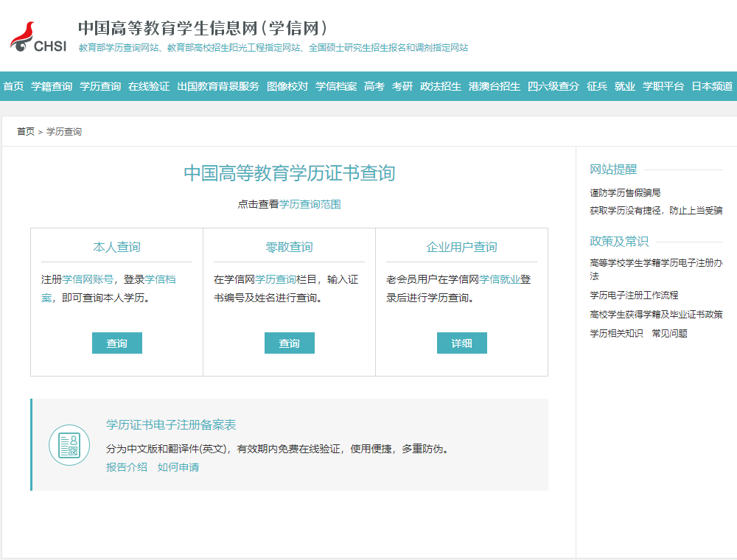Go to 学籍查询 in the navigation bar
The image size is (737, 560).
click(52, 86)
